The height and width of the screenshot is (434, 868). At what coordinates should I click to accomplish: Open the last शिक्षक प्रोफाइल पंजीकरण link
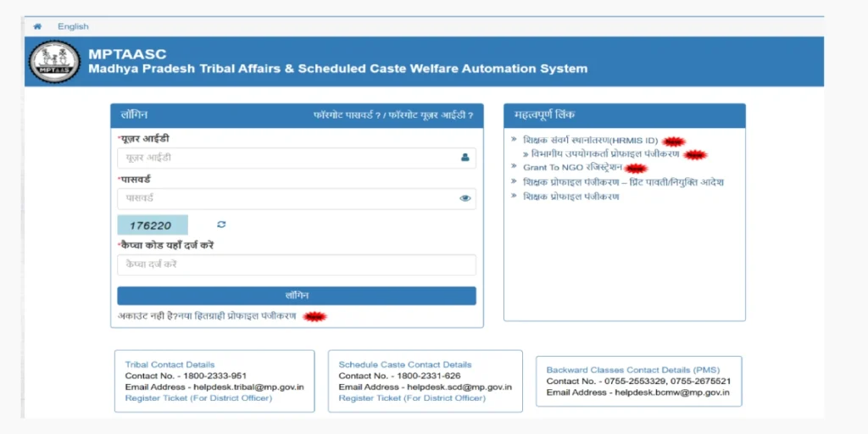(x=570, y=197)
